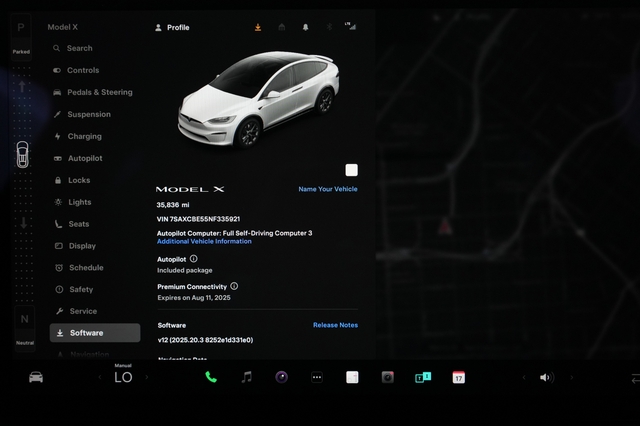Raise volume with right chevron
The height and width of the screenshot is (426, 640).
pos(571,377)
